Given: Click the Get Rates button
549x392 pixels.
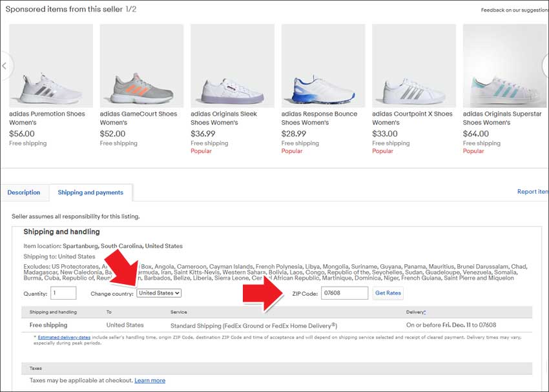Looking at the screenshot, I should 388,293.
